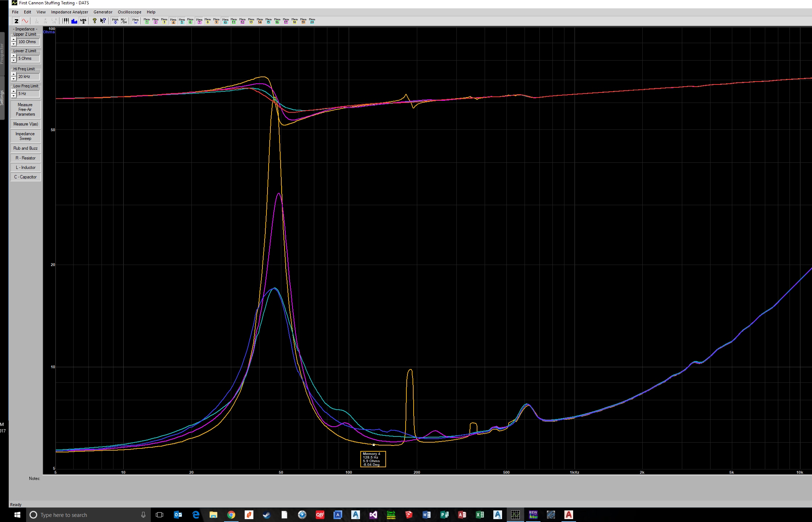Click the Mem 18 memory icon
This screenshot has height=522, width=812.
click(295, 21)
